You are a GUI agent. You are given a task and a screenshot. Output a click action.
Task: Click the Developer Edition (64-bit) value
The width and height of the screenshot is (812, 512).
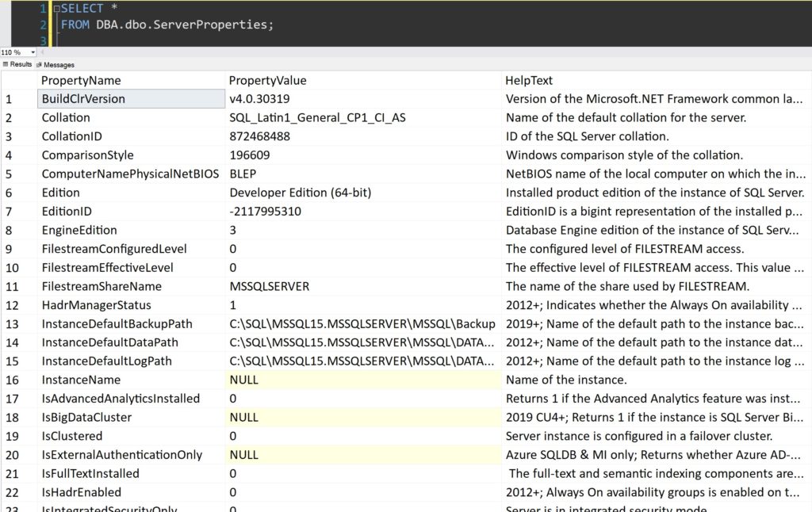(x=301, y=193)
